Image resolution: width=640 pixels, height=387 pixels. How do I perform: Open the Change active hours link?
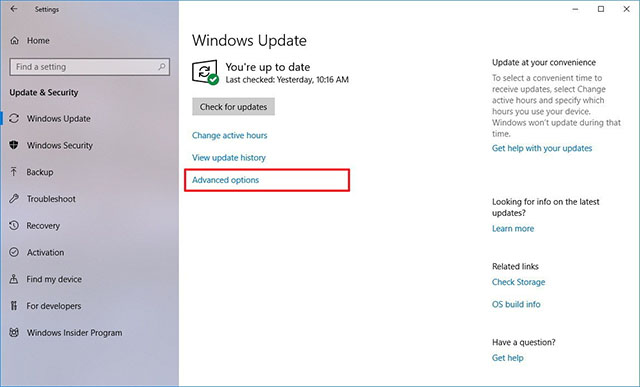(229, 135)
